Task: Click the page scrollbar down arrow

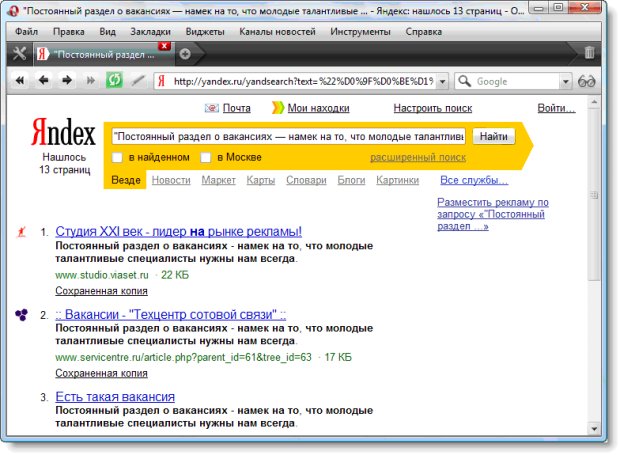Action: click(594, 428)
